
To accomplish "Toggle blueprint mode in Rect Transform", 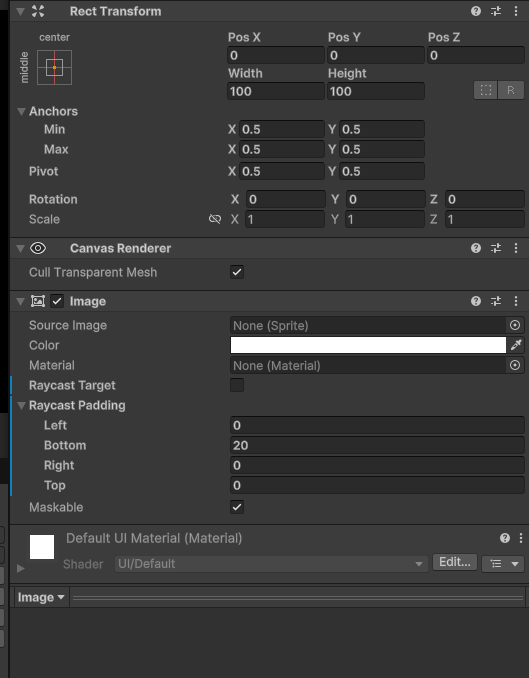I will [x=486, y=90].
